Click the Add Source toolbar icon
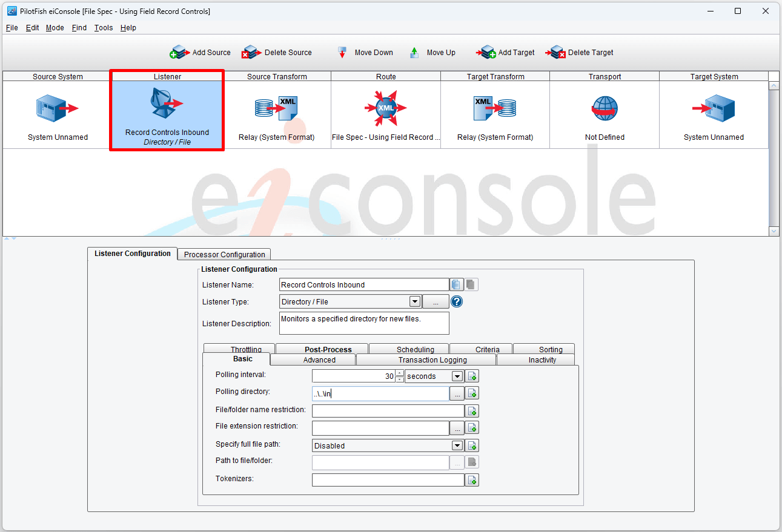782x532 pixels. click(x=181, y=53)
